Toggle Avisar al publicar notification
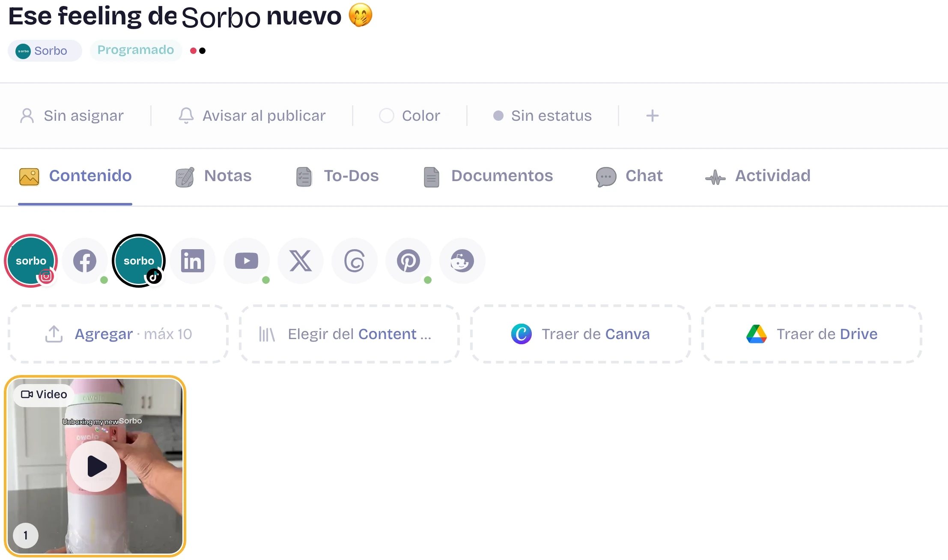Viewport: 948px width, 560px height. coord(252,116)
